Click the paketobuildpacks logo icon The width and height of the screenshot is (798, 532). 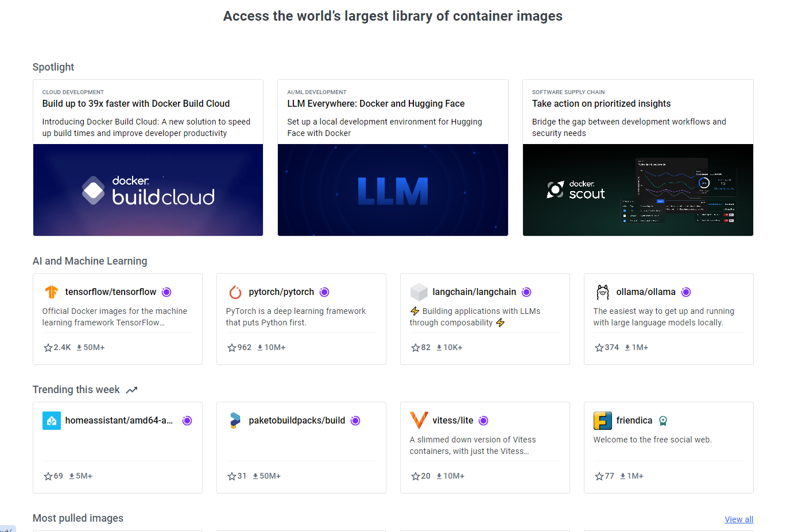(235, 421)
